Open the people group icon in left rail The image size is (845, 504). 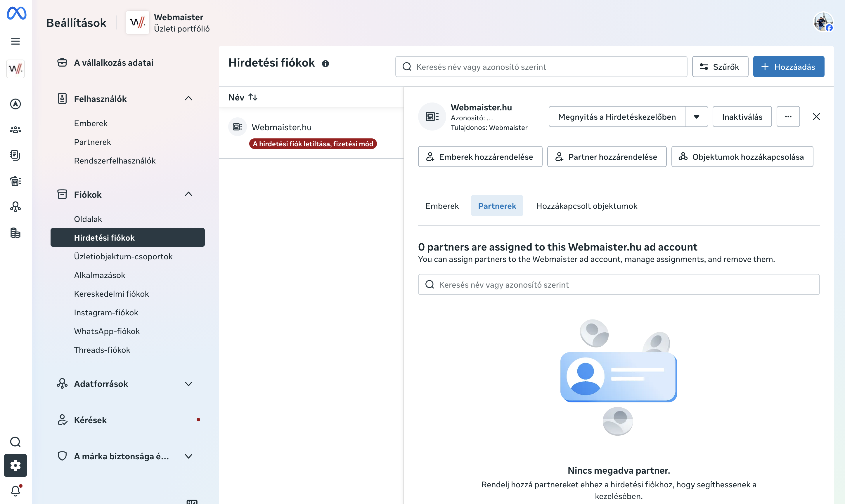pos(15,130)
